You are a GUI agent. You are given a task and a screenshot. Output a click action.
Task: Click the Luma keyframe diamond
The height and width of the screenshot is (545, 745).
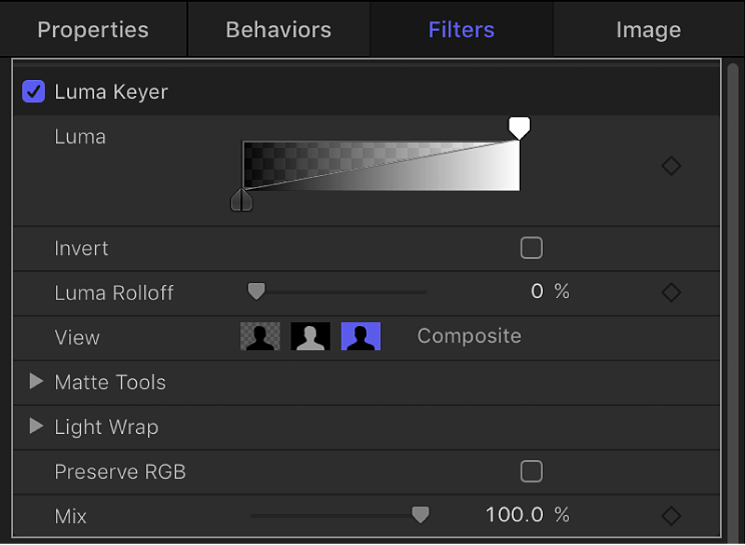(x=671, y=166)
